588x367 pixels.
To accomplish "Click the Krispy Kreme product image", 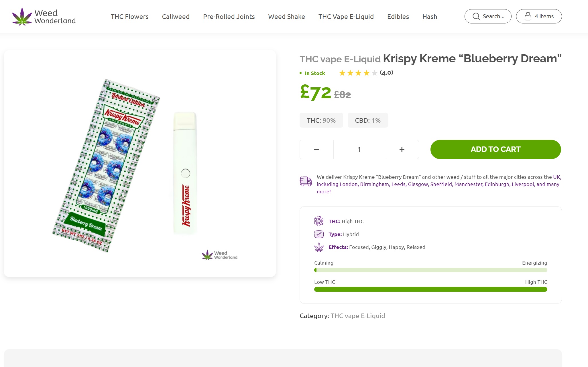I will [140, 164].
